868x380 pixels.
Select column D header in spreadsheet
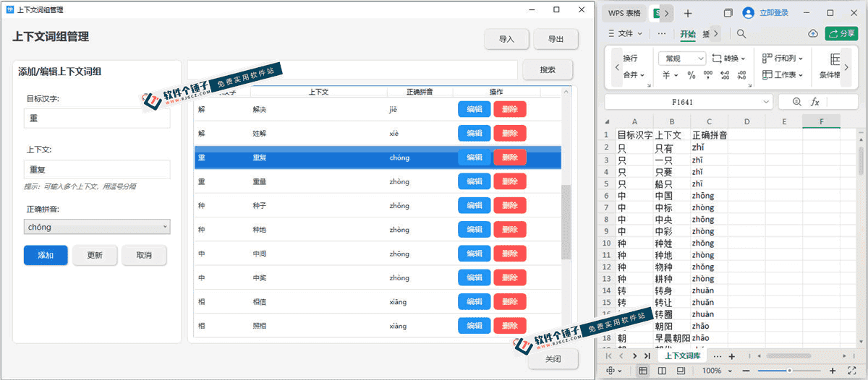point(746,122)
